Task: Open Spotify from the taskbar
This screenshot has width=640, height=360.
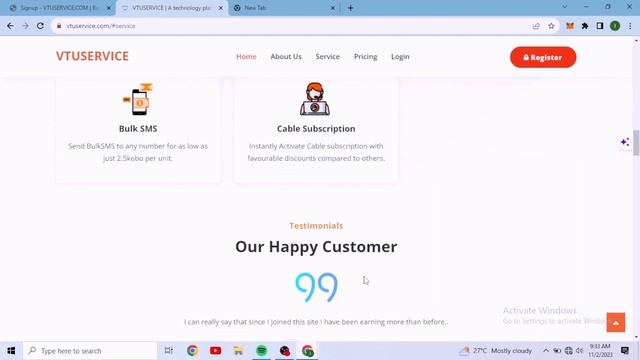Action: click(x=261, y=351)
